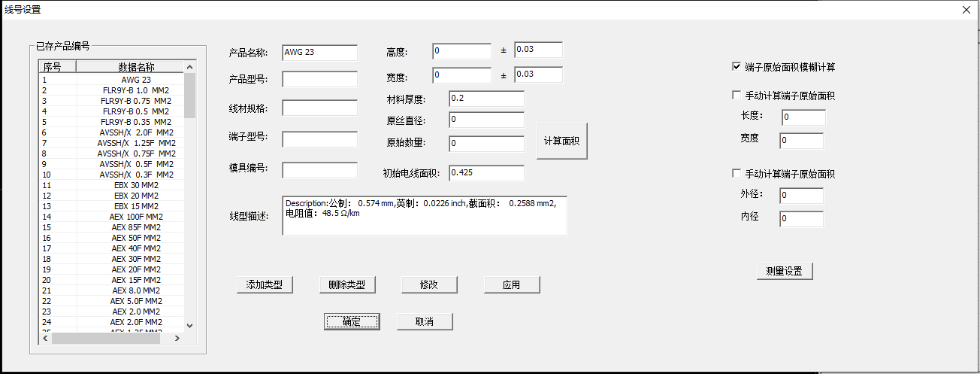Click the 应用 button
This screenshot has width=980, height=374.
coord(512,284)
